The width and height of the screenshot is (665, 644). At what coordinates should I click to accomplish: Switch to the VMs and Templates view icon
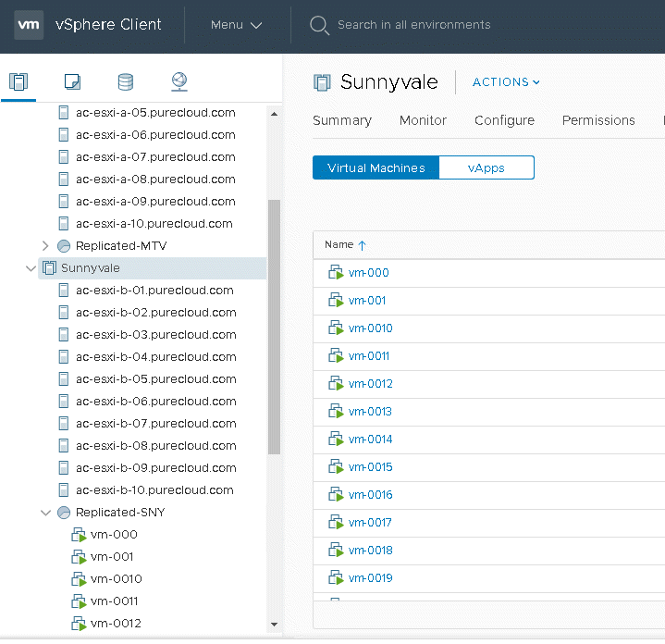point(72,82)
